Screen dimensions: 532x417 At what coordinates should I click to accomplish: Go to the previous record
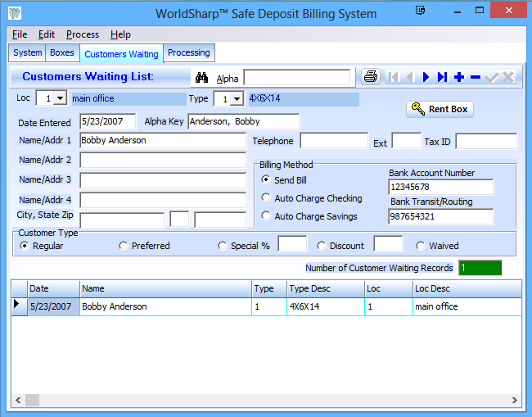(410, 77)
